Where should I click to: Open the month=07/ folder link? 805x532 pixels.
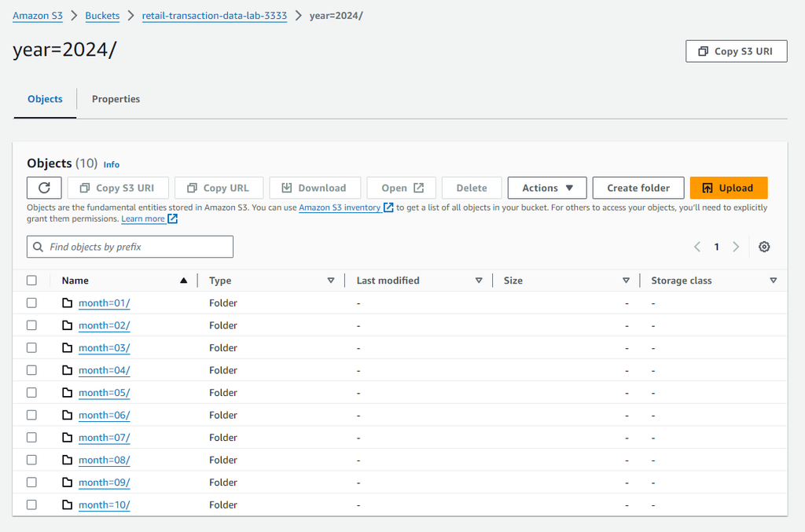(x=104, y=437)
